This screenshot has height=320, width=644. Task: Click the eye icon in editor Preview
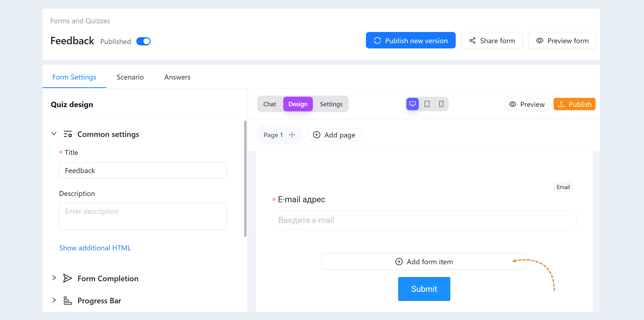[513, 104]
